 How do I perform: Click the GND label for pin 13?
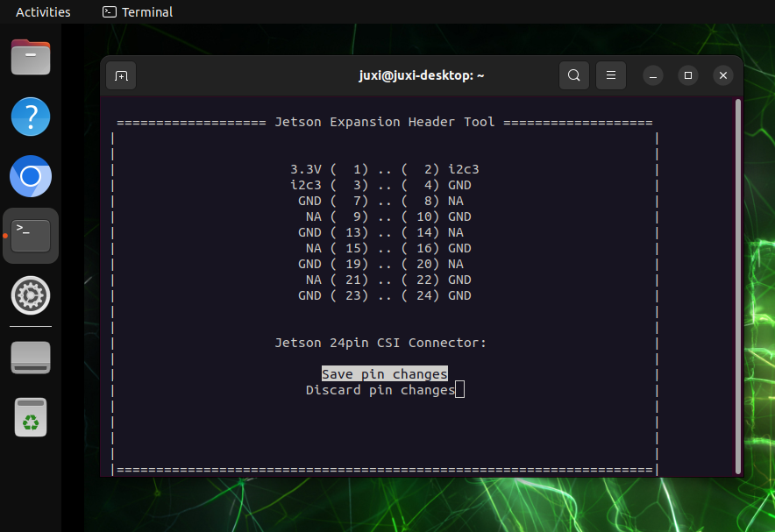[309, 232]
